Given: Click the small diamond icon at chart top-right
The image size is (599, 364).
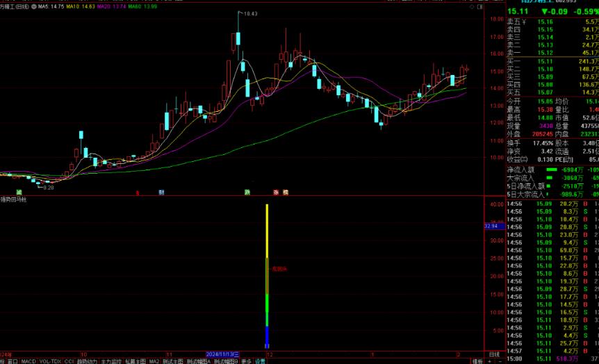Looking at the screenshot, I should coord(472,7).
